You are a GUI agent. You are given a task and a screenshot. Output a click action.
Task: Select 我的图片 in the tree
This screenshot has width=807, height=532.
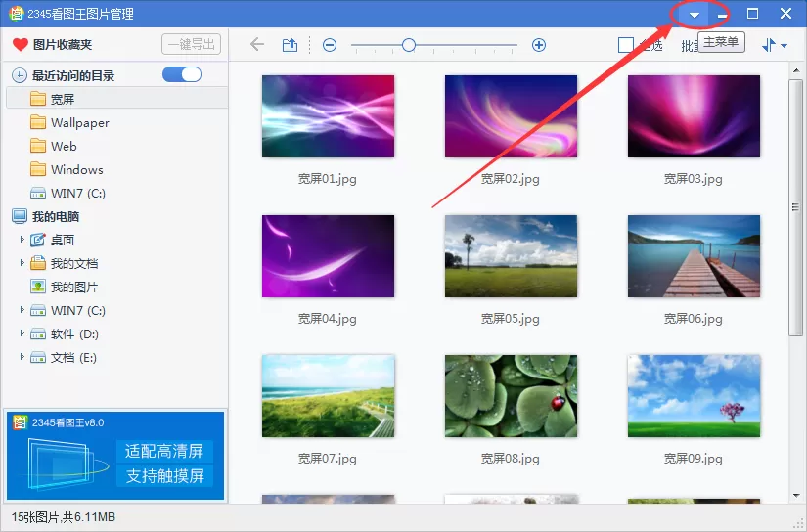point(64,287)
